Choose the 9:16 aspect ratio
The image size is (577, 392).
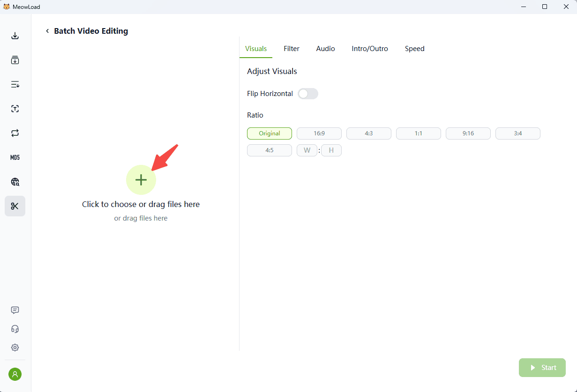pos(468,133)
